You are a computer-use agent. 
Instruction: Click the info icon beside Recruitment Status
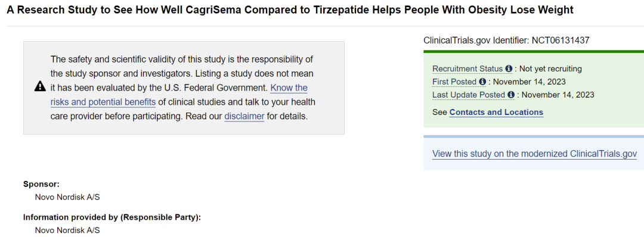point(509,68)
